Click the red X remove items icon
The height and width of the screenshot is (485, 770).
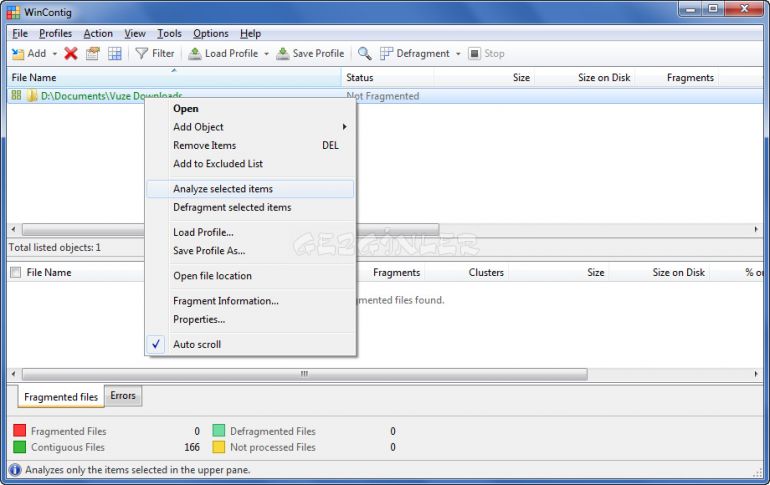[x=71, y=54]
